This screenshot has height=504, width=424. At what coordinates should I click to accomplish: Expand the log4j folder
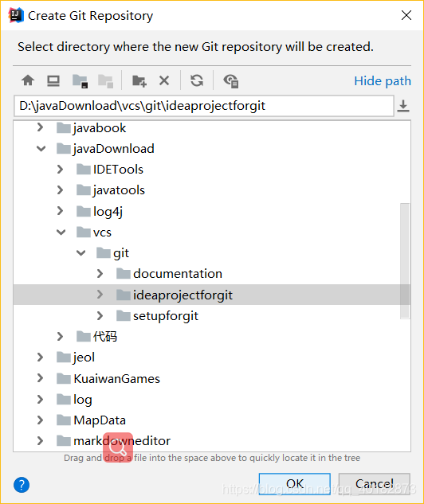[x=60, y=211]
